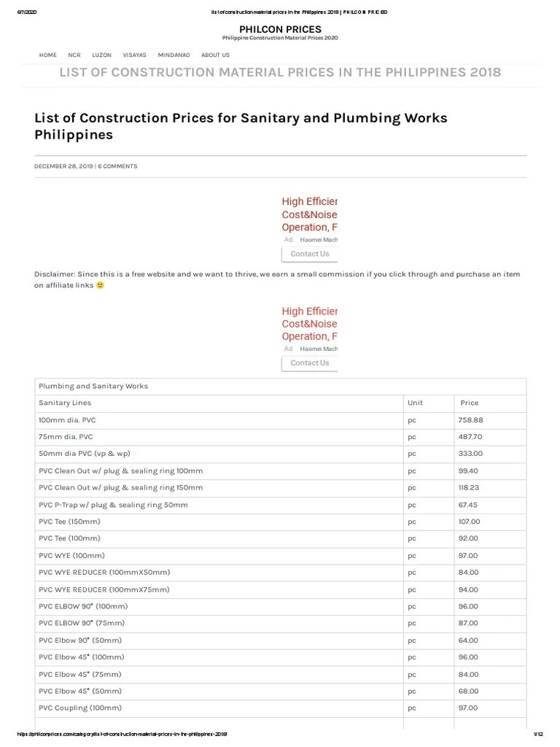The height and width of the screenshot is (747, 560).
Task: Click the "Ad" badge in the second advertisement
Action: 288,348
